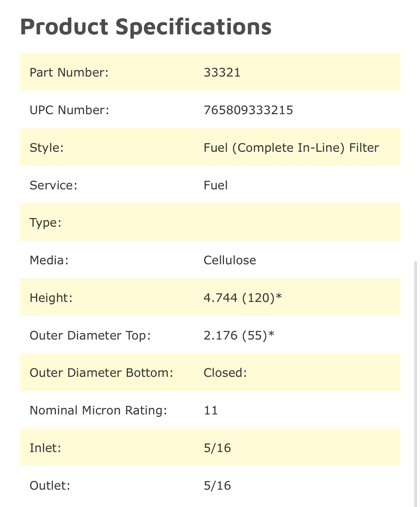Click the 2.176 (55)* diameter value
The width and height of the screenshot is (420, 507).
(x=239, y=335)
